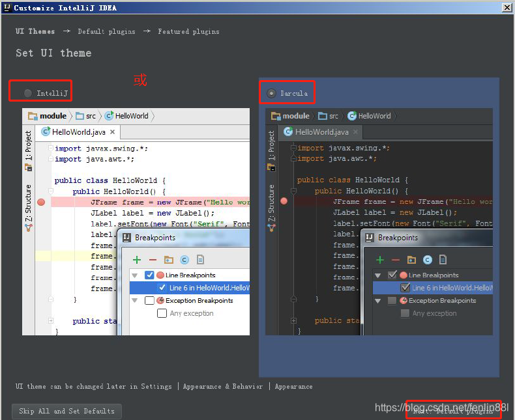The height and width of the screenshot is (420, 515).
Task: Click group by file icon in Darcula preview
Action: point(443,260)
